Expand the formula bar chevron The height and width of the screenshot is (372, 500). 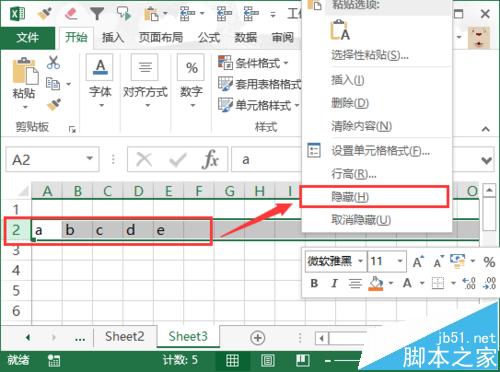pyautogui.click(x=486, y=160)
